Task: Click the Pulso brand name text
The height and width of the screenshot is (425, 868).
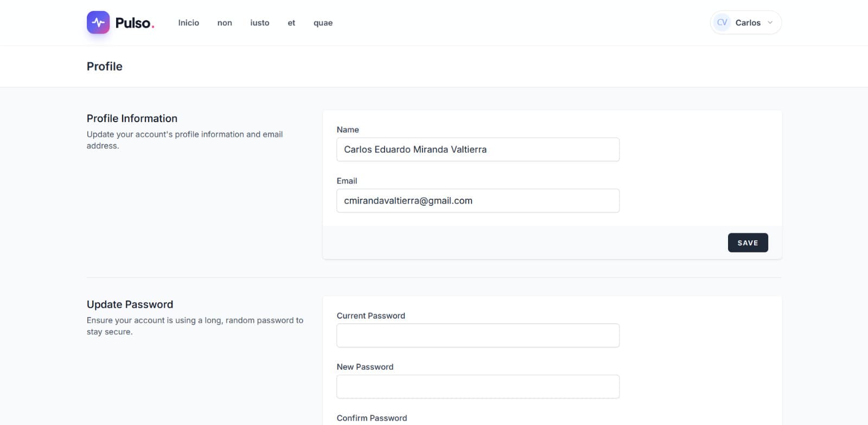Action: [x=135, y=23]
